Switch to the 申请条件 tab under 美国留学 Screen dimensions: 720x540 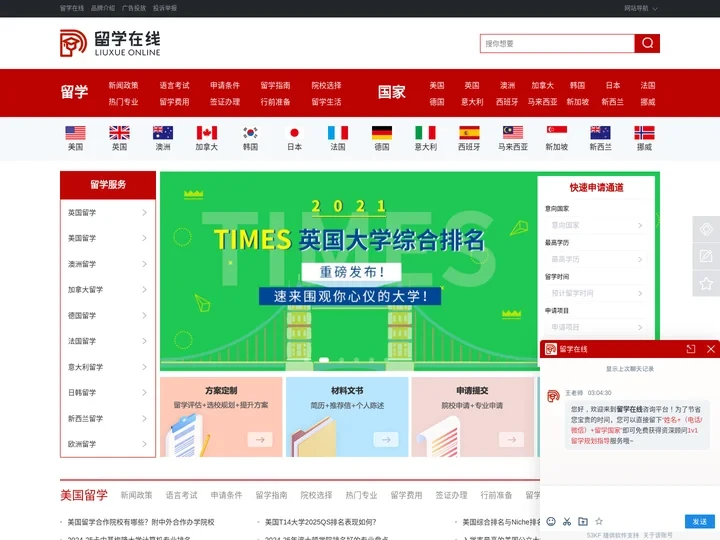pos(226,495)
